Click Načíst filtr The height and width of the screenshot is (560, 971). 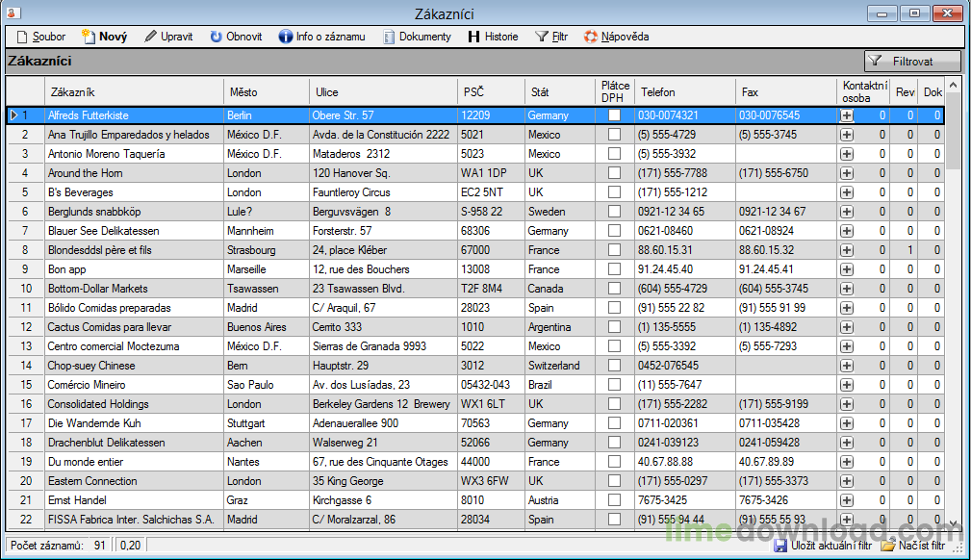click(913, 546)
